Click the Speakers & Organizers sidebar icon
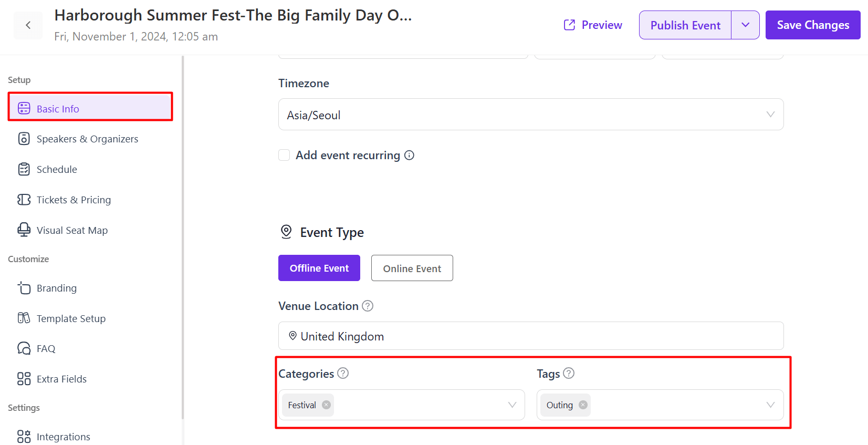This screenshot has height=445, width=868. pos(24,139)
